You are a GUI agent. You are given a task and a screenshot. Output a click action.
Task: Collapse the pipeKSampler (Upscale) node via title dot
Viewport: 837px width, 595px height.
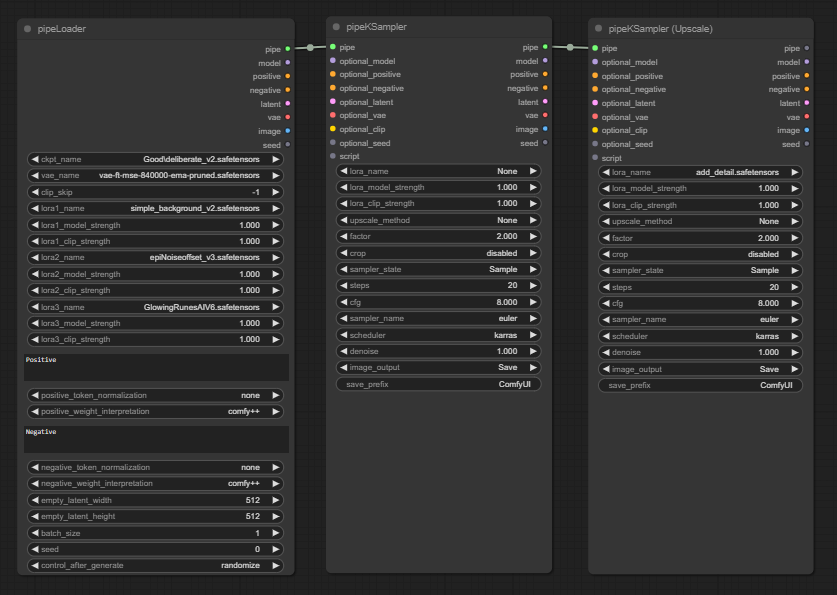pyautogui.click(x=598, y=28)
